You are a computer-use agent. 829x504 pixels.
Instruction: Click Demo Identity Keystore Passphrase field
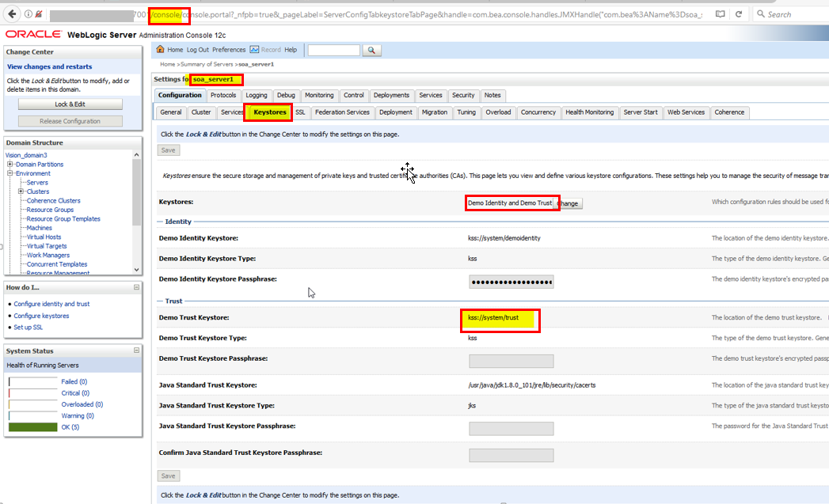click(511, 282)
